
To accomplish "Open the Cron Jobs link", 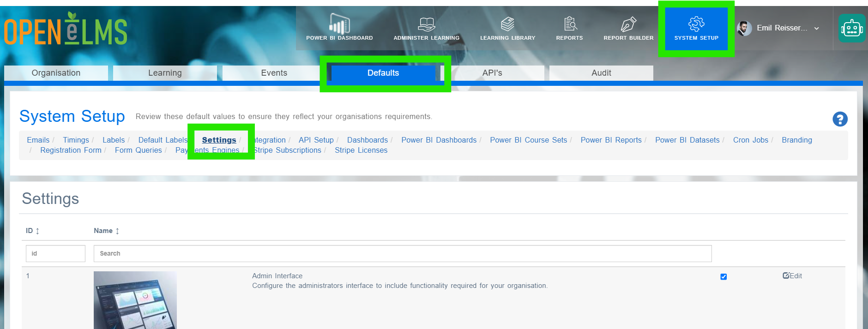I will point(751,140).
